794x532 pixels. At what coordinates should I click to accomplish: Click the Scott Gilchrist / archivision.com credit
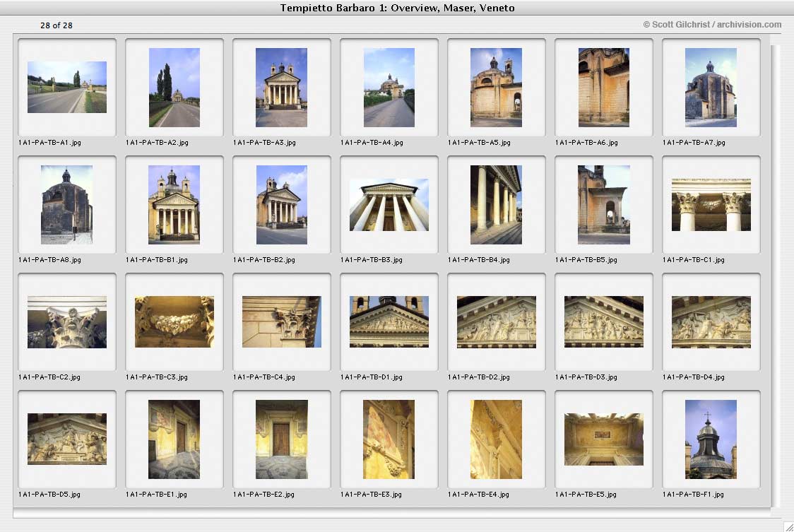click(713, 24)
